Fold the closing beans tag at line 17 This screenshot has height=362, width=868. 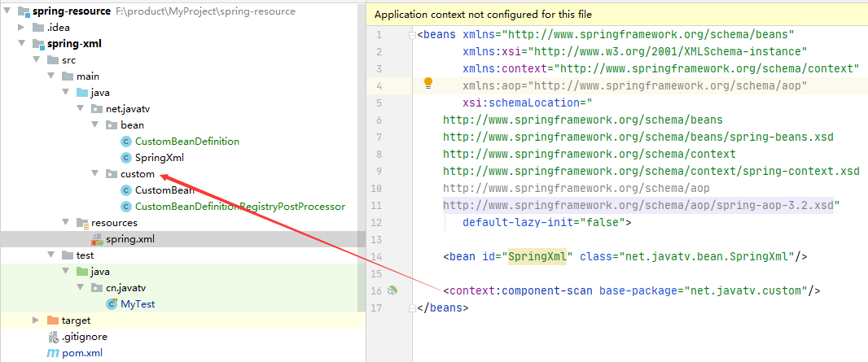(411, 307)
